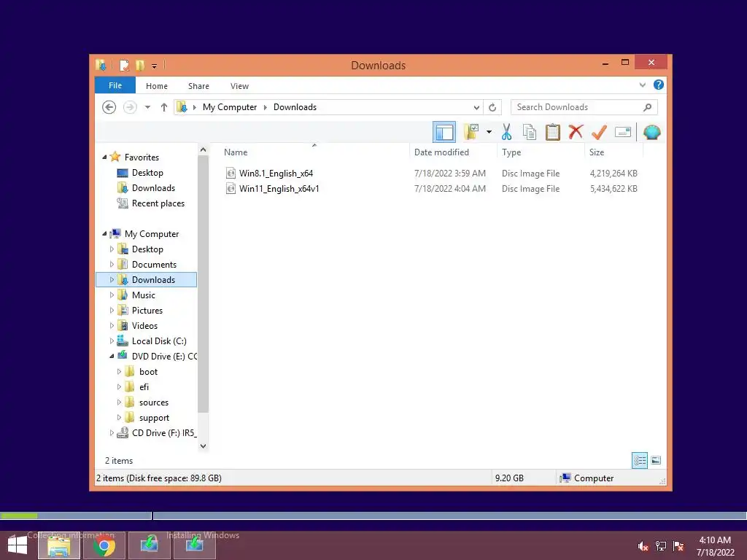Click My Computer in the address breadcrumb
The image size is (747, 560).
pyautogui.click(x=230, y=107)
